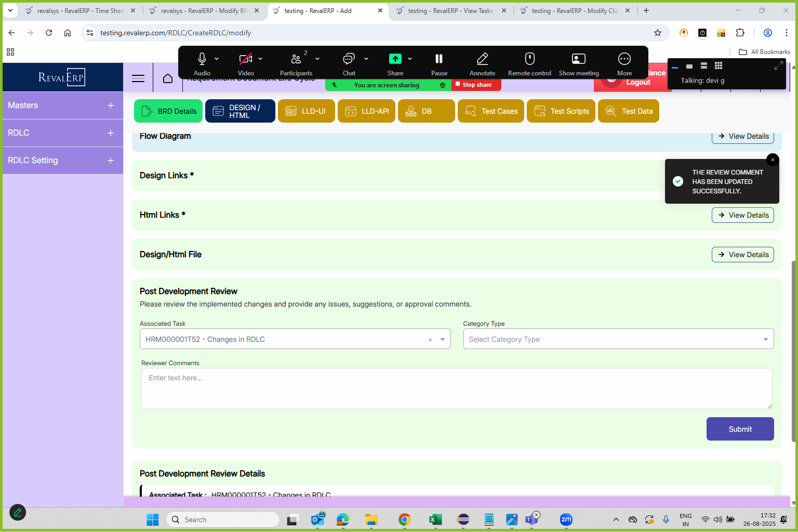Expand the Masters sidebar section
The image size is (798, 532).
110,105
